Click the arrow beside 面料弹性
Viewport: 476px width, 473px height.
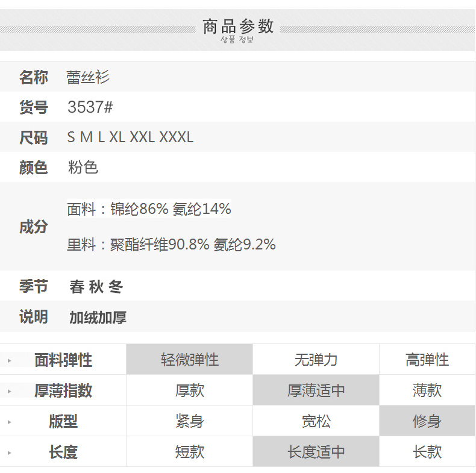click(10, 360)
